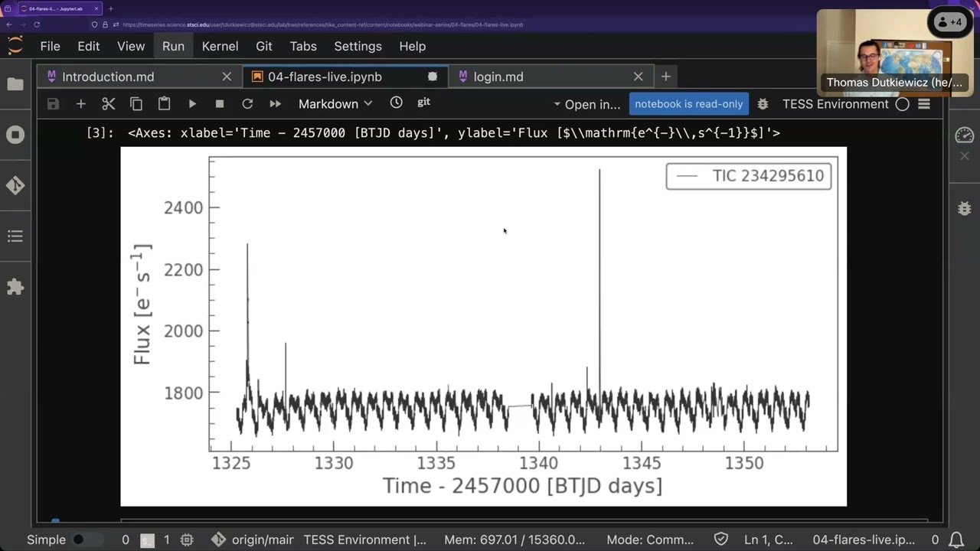
Task: Click Mode: Command status text
Action: [x=650, y=540]
